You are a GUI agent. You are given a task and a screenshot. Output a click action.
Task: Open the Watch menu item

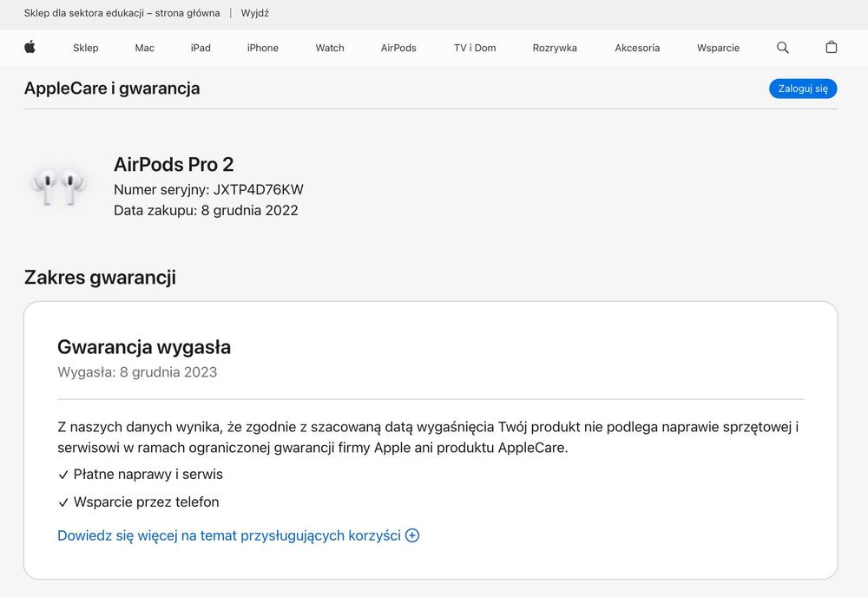[x=330, y=48]
